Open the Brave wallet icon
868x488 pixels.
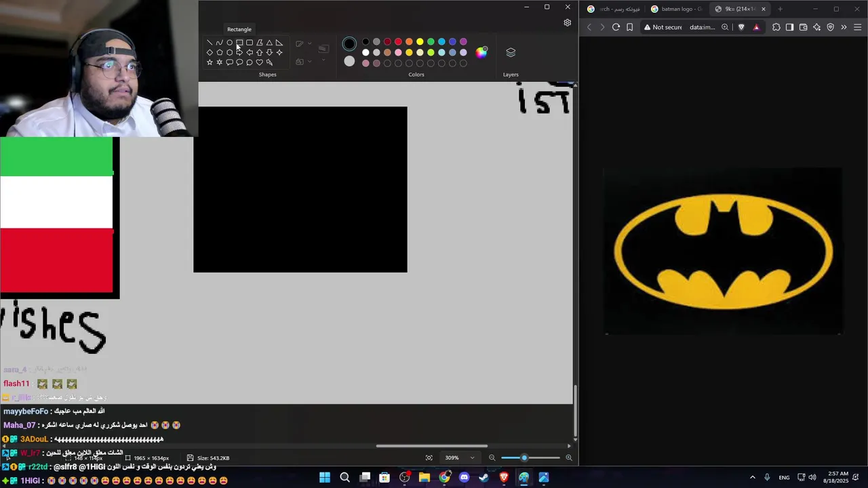click(x=804, y=27)
